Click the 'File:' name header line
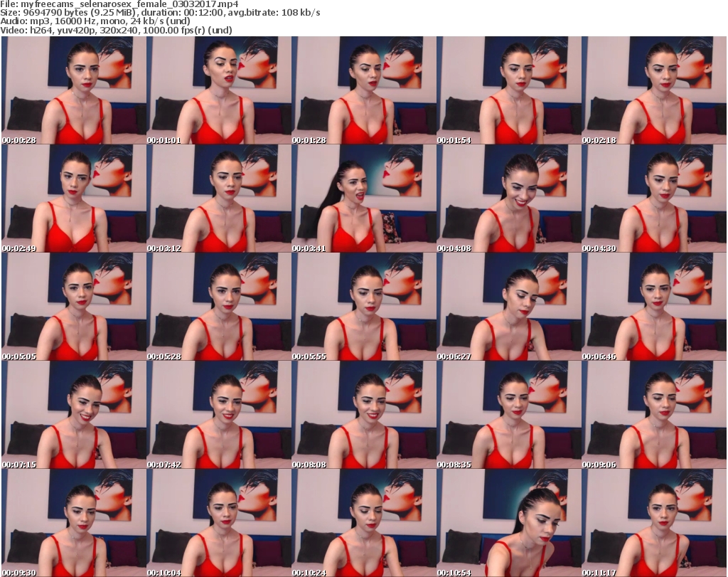Viewport: 728px width, 577px height. [119, 4]
